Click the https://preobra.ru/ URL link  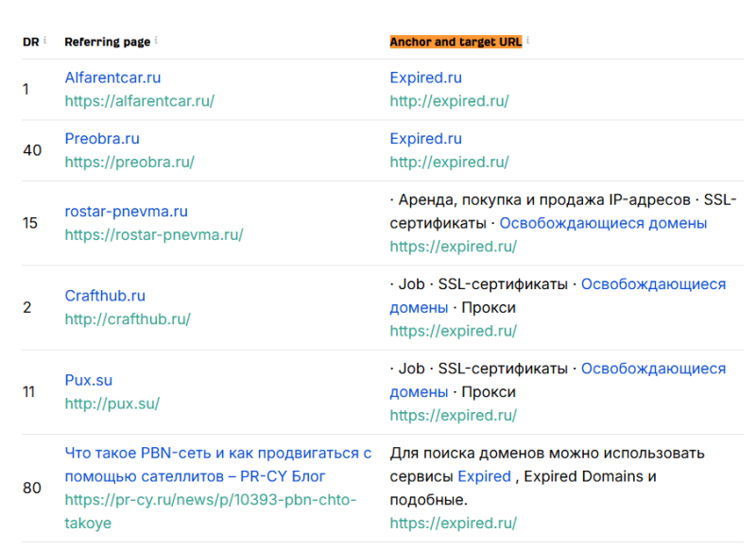point(129,162)
